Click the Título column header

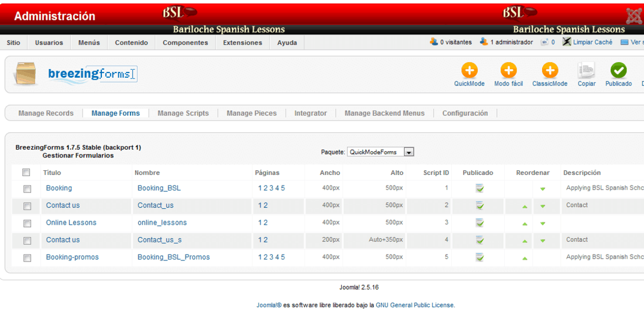click(52, 173)
